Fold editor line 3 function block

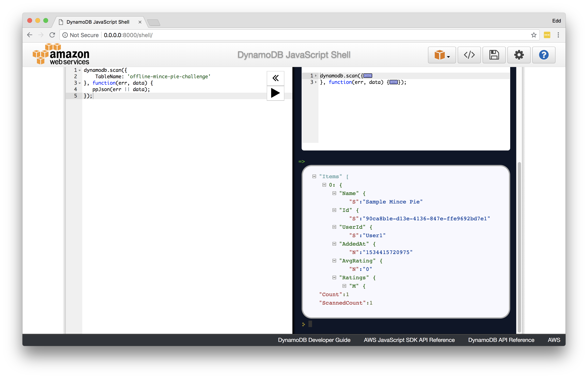(79, 83)
